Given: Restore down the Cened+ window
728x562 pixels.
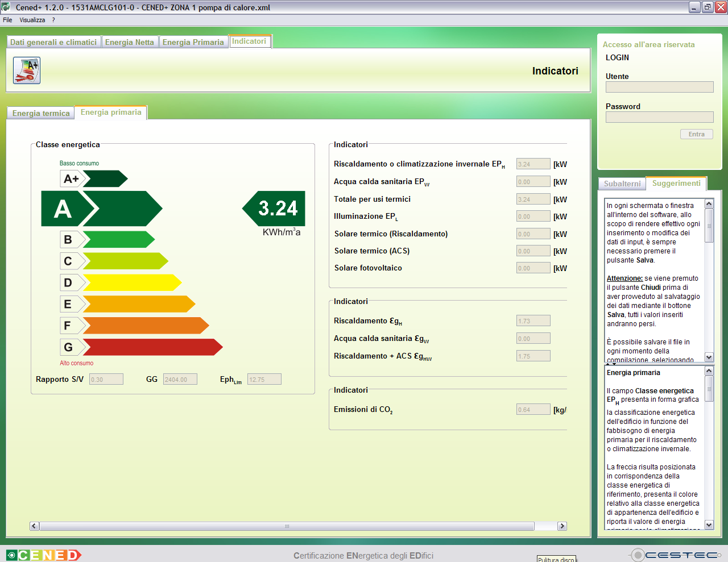Looking at the screenshot, I should pyautogui.click(x=708, y=7).
